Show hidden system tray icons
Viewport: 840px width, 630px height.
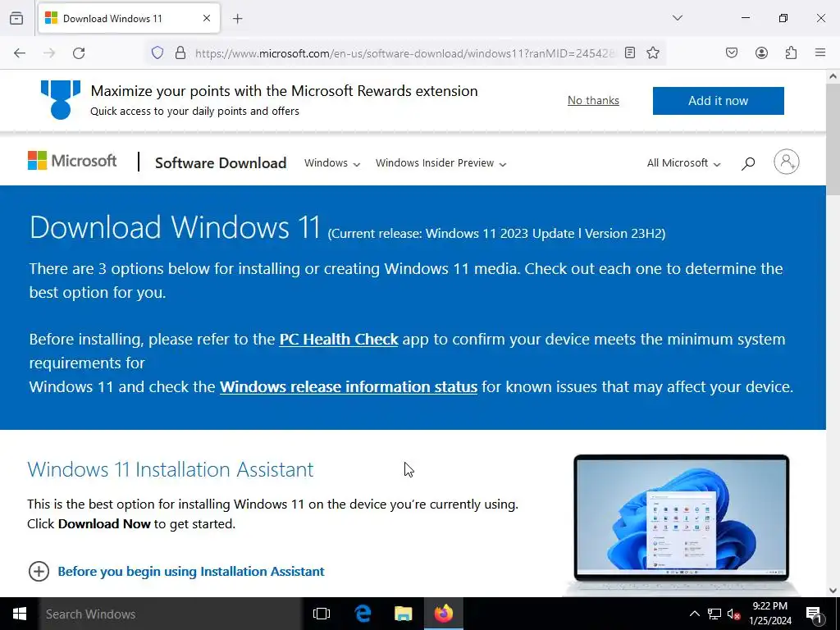coord(694,614)
